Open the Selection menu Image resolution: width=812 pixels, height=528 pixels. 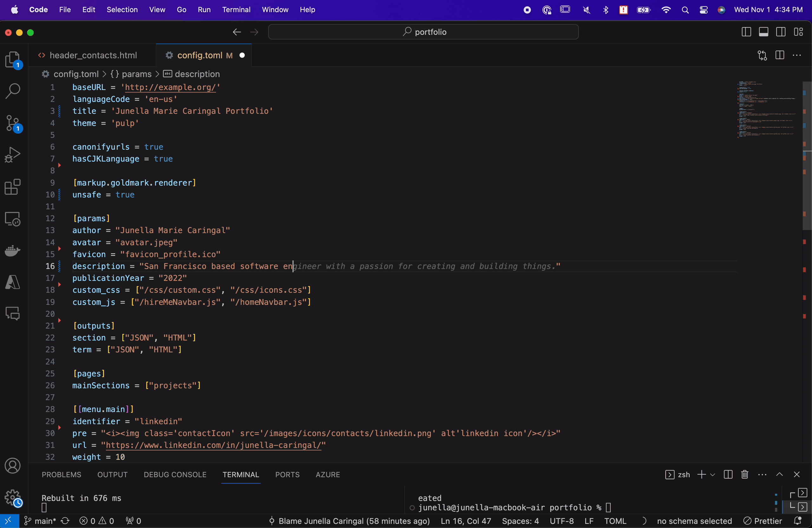122,10
